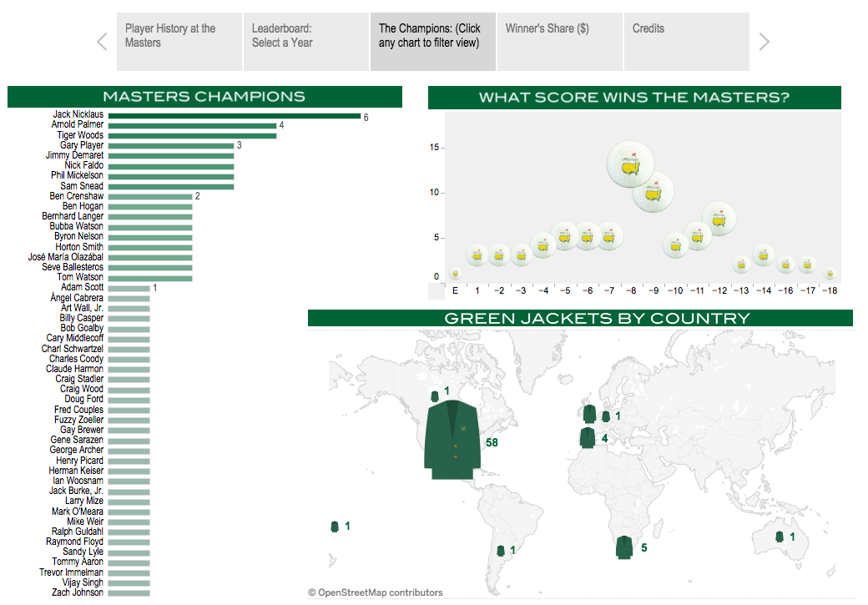Viewport: 868px width, 605px height.
Task: Click the golf ball above score −17
Action: coord(808,264)
